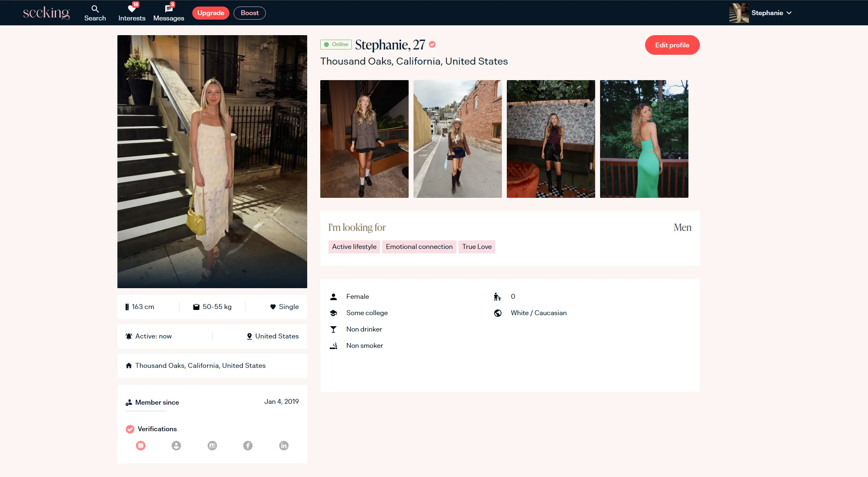Select the True Love tag

click(477, 247)
